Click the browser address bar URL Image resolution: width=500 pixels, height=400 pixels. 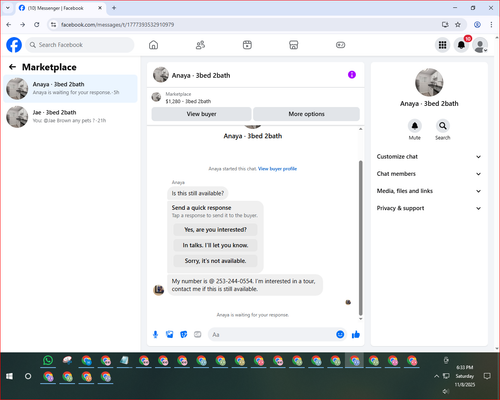pos(117,25)
